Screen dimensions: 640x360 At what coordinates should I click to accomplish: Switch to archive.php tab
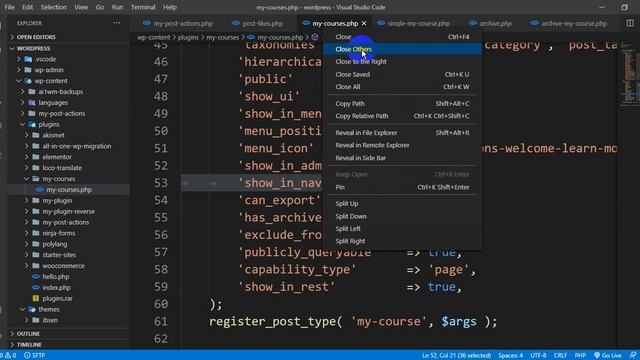(491, 23)
